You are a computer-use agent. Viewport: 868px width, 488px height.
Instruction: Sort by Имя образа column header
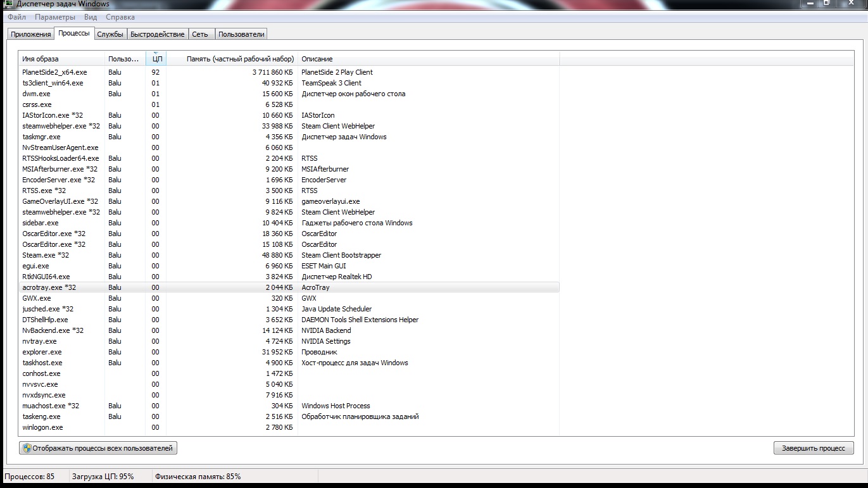click(61, 59)
